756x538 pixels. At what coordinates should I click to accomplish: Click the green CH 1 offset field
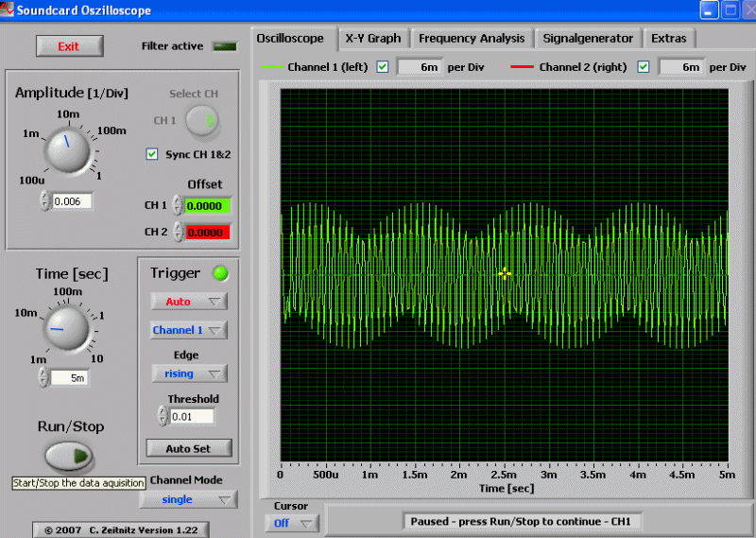point(207,206)
